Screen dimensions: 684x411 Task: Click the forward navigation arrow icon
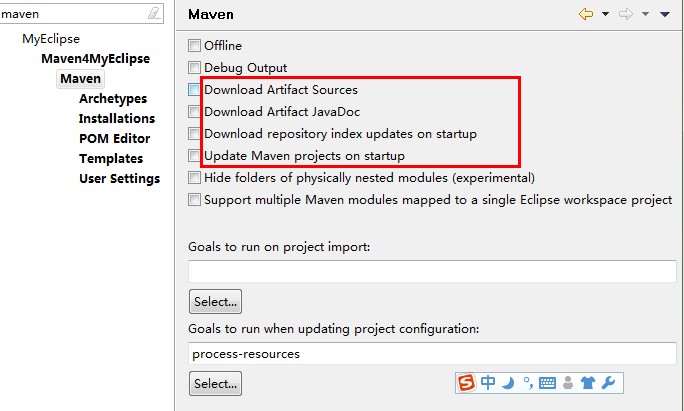[626, 14]
